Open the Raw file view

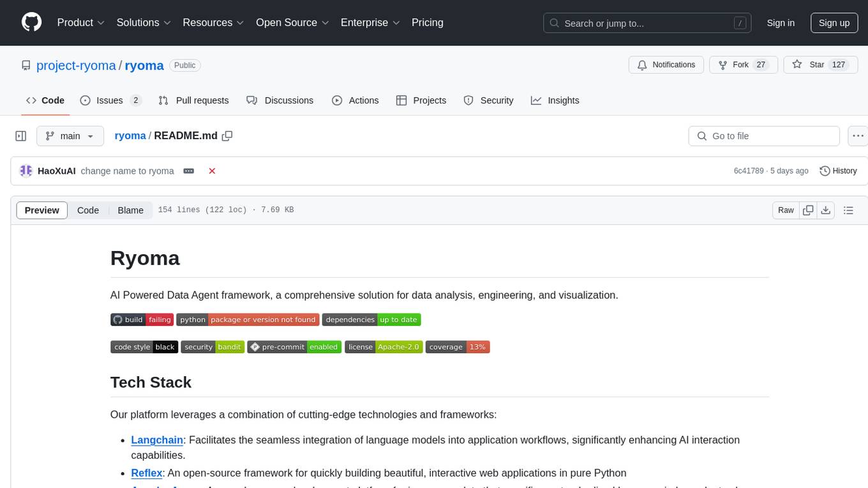click(786, 210)
